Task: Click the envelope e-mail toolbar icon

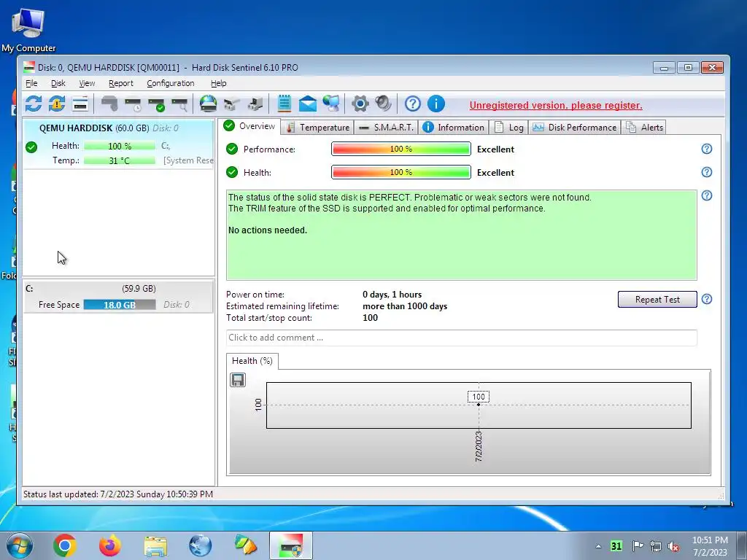Action: tap(308, 104)
